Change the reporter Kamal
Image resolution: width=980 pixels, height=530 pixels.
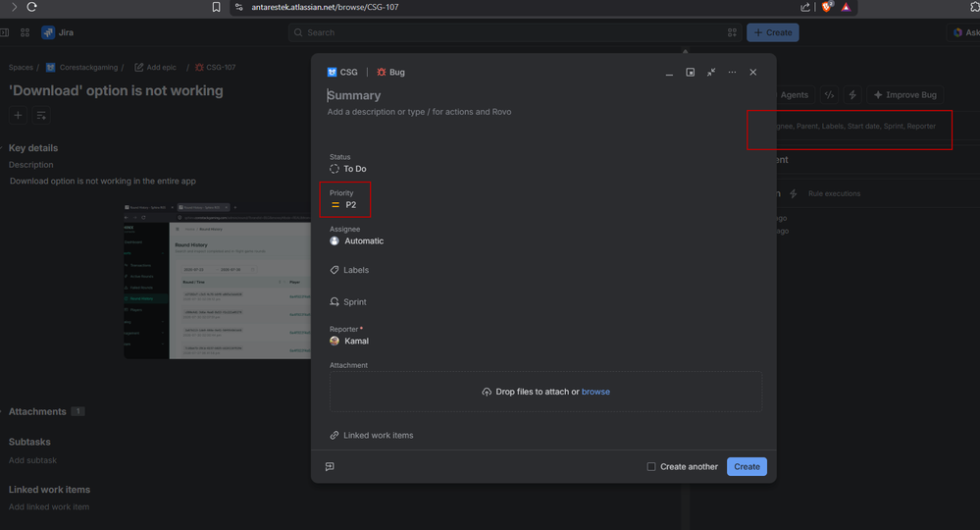349,342
